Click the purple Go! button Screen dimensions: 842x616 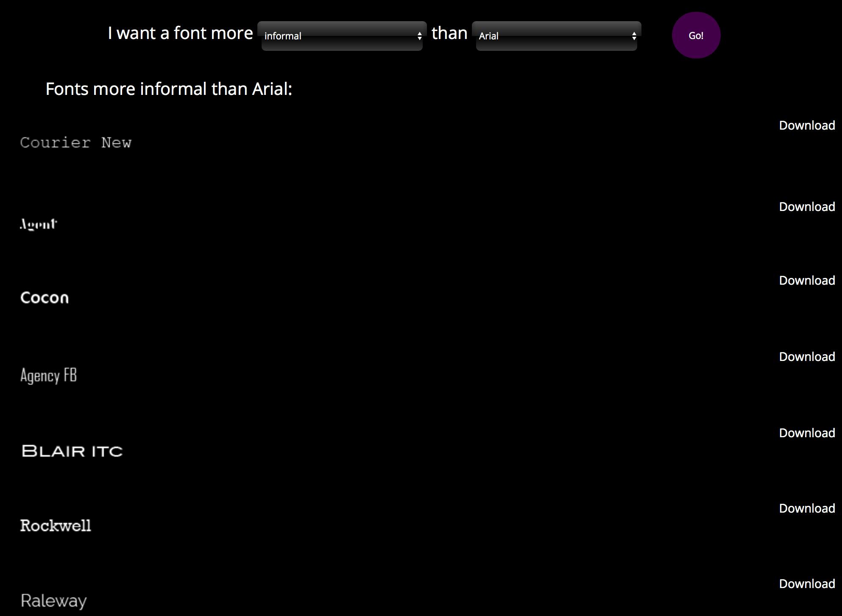coord(696,36)
